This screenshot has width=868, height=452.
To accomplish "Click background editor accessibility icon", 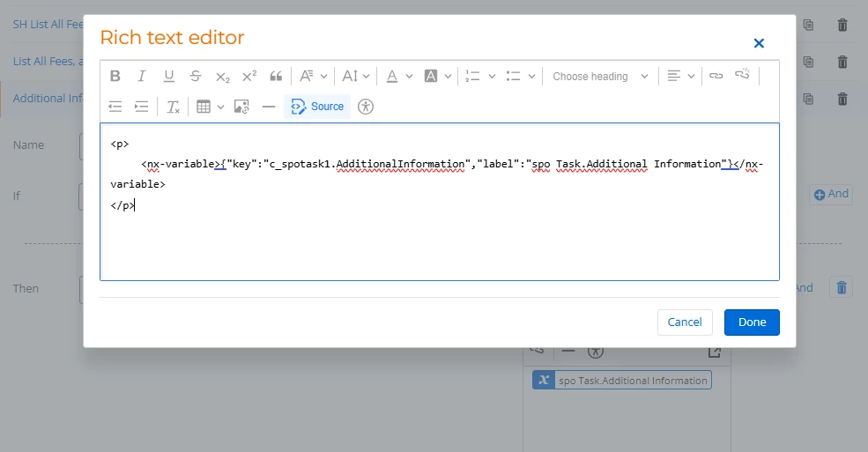I will pos(596,352).
